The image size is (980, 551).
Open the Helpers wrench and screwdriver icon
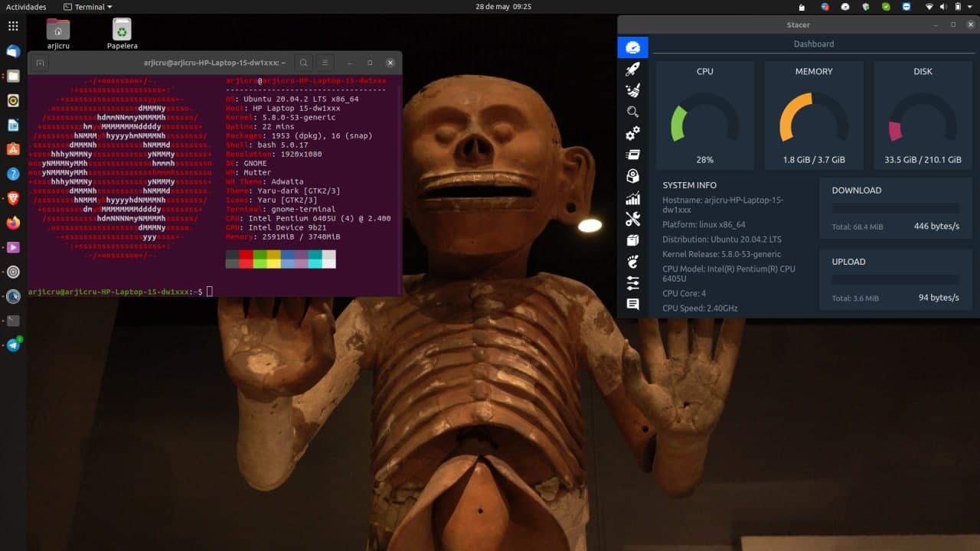coord(632,220)
